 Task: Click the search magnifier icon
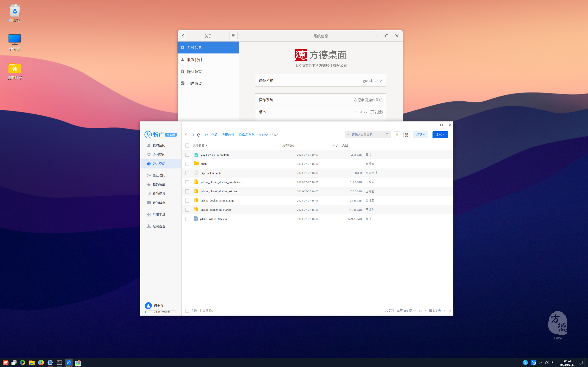pyautogui.click(x=387, y=135)
